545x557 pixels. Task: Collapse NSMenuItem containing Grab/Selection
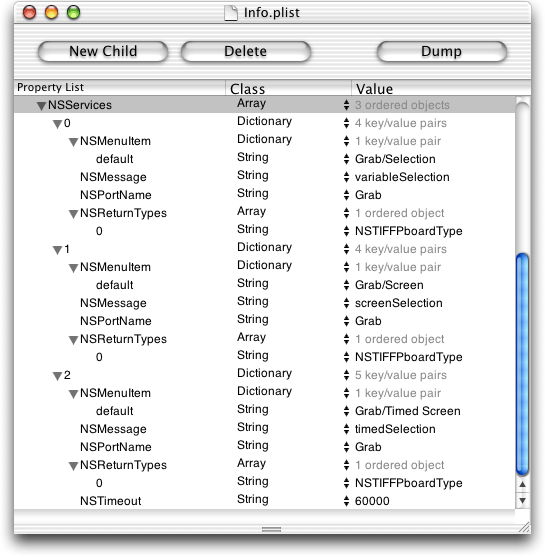pyautogui.click(x=73, y=142)
